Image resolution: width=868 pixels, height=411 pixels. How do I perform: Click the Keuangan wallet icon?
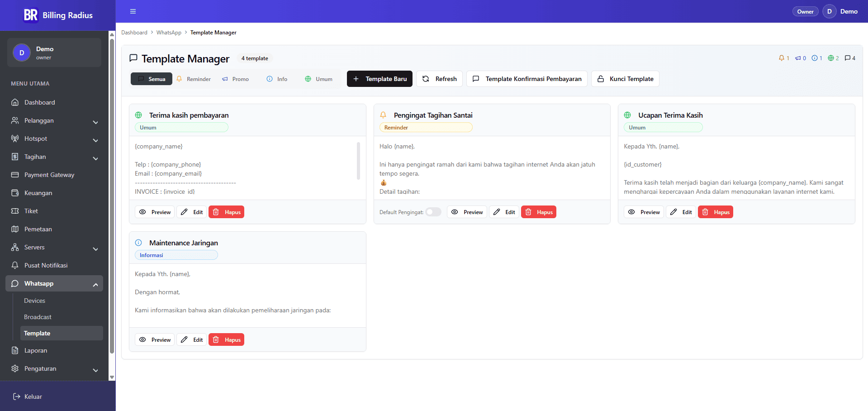click(15, 193)
